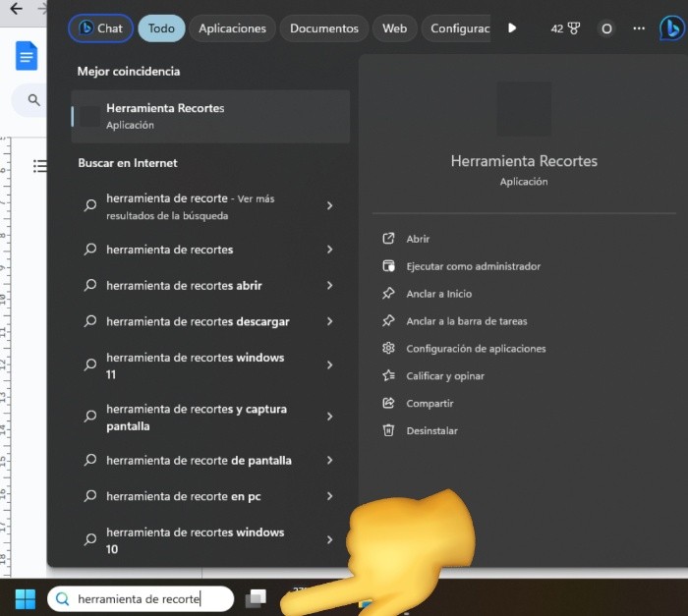Click the Desinstalar trash icon
688x616 pixels.
point(388,430)
